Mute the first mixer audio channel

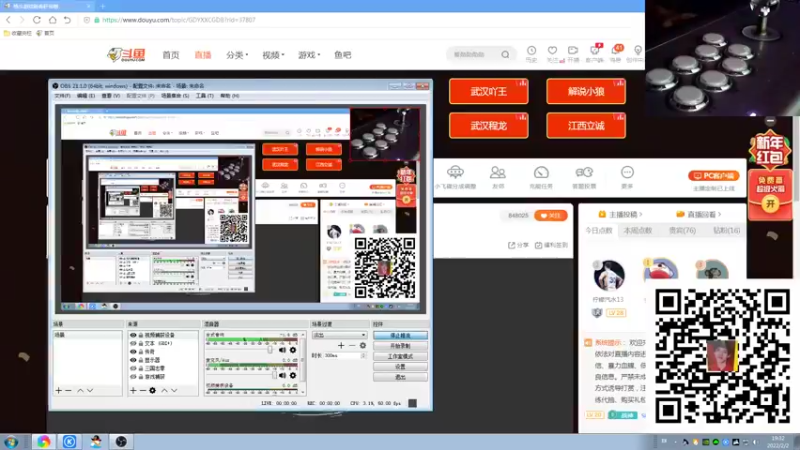pos(282,350)
